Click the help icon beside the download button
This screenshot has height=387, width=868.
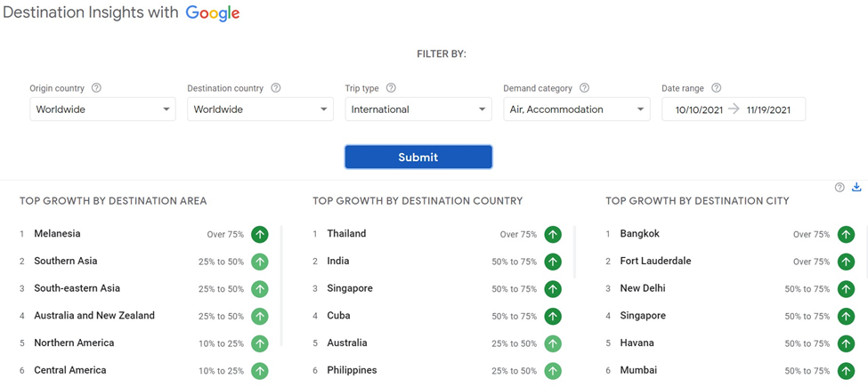[x=840, y=188]
